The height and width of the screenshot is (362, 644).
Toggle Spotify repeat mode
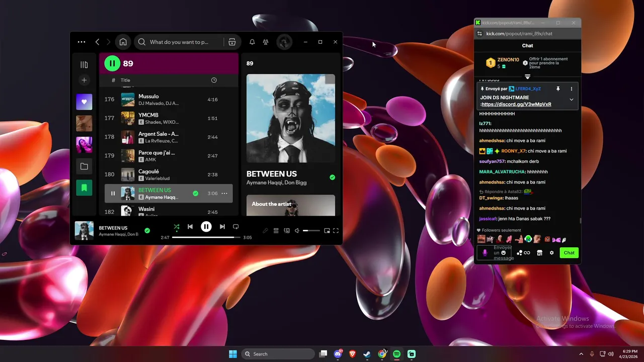[x=235, y=227]
